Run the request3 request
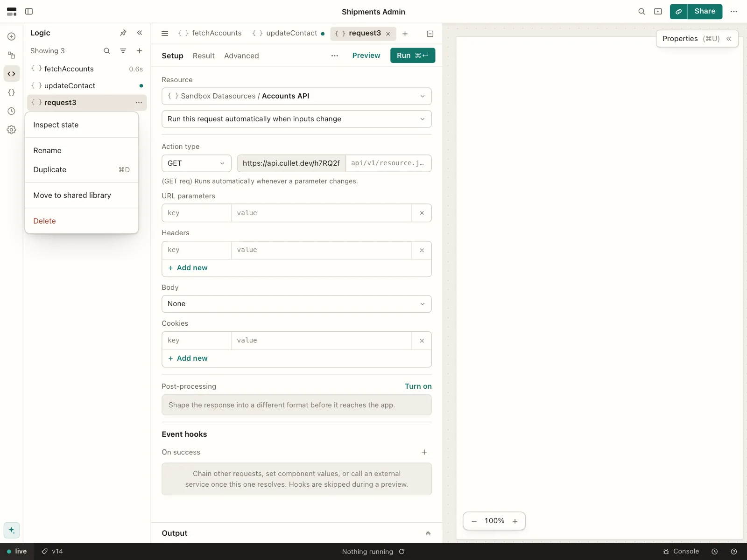The width and height of the screenshot is (747, 560). 413,56
